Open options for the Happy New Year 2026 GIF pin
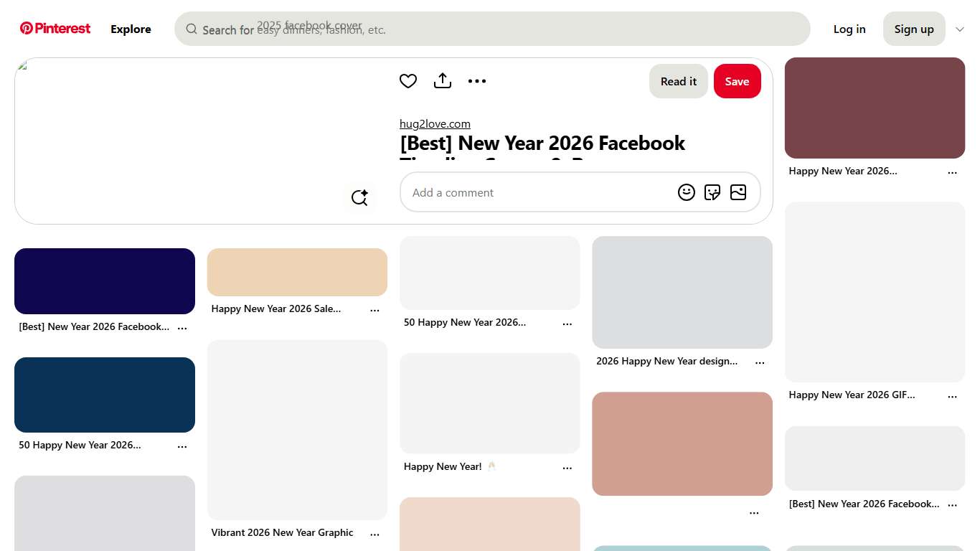This screenshot has height=551, width=980. (x=952, y=395)
